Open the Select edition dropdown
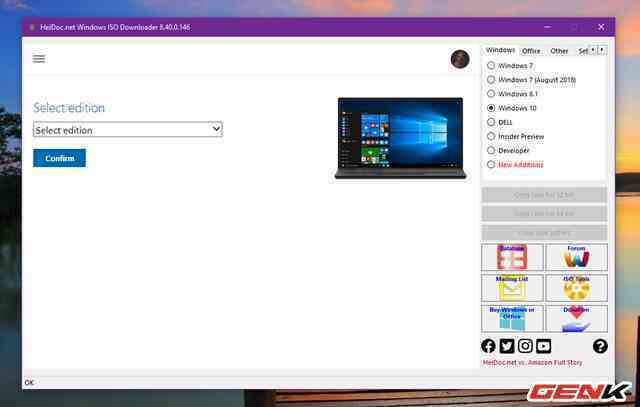 tap(128, 129)
